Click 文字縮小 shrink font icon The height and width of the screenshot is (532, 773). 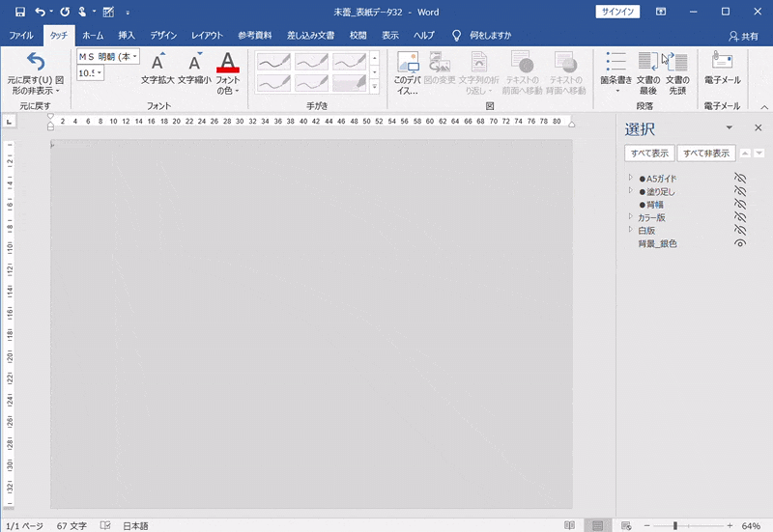[195, 62]
